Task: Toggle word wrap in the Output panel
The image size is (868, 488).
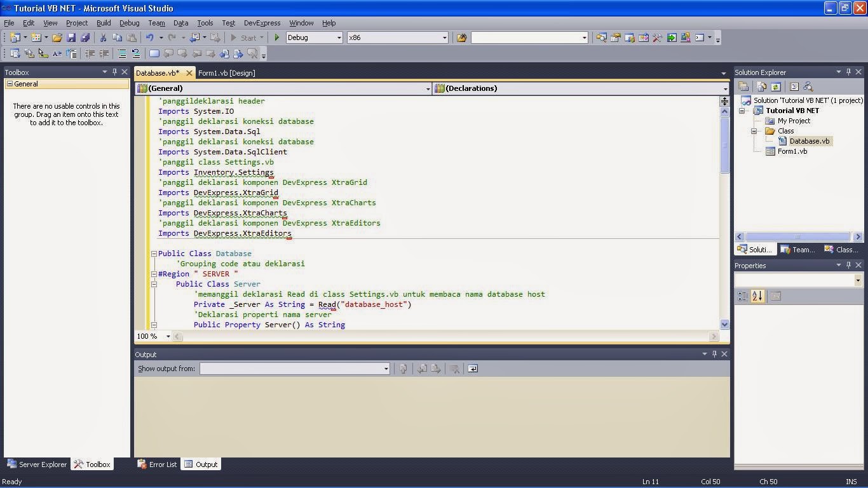Action: point(473,369)
